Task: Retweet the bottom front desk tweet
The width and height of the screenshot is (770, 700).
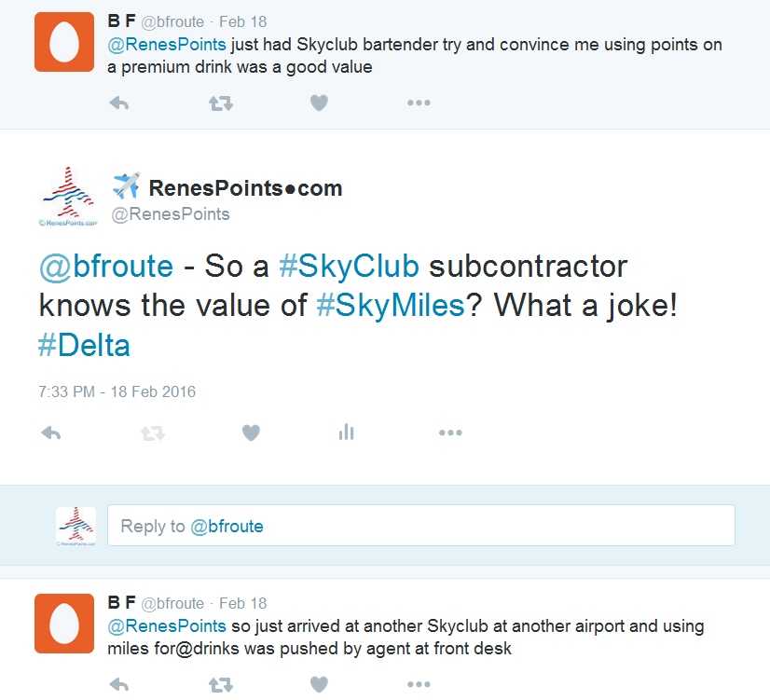Action: pos(220,685)
